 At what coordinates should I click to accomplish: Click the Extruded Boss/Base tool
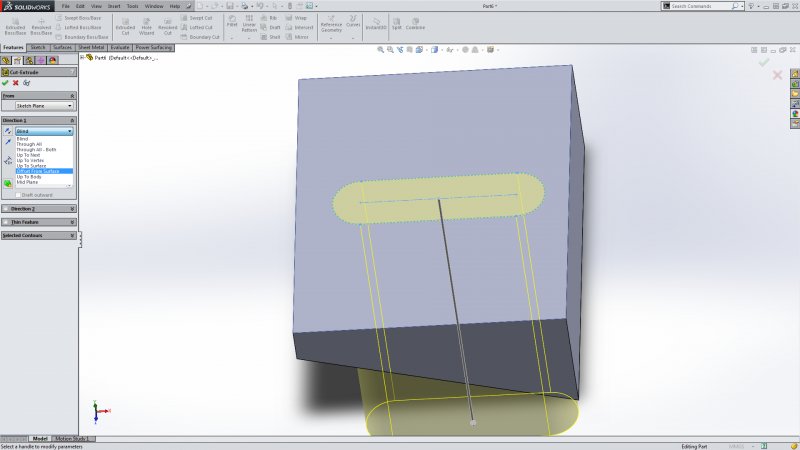tap(15, 27)
